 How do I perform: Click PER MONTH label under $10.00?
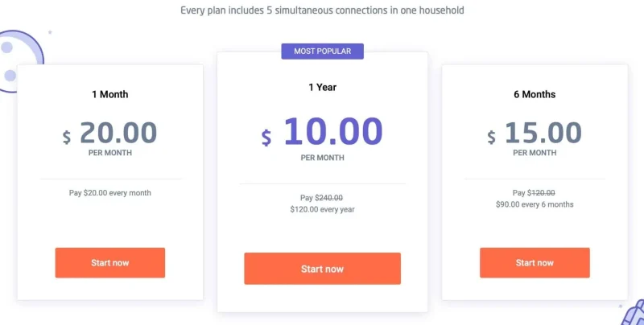pyautogui.click(x=322, y=158)
